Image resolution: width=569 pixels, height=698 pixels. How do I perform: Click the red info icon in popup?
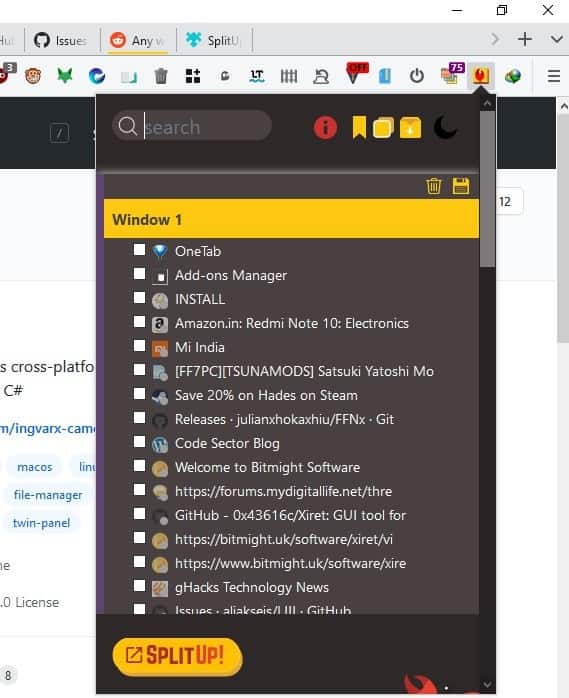click(x=325, y=128)
